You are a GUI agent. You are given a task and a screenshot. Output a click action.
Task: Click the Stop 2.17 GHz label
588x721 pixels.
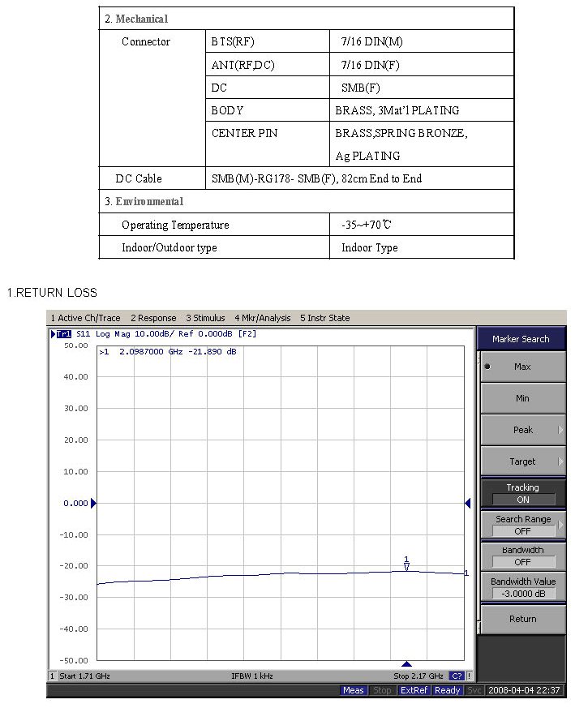[x=418, y=676]
